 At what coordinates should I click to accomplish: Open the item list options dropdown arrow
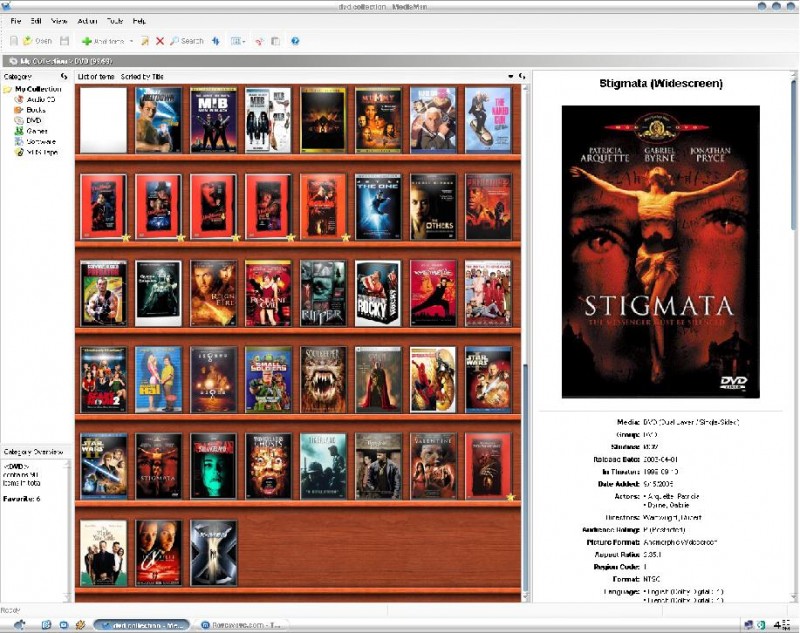coord(510,76)
